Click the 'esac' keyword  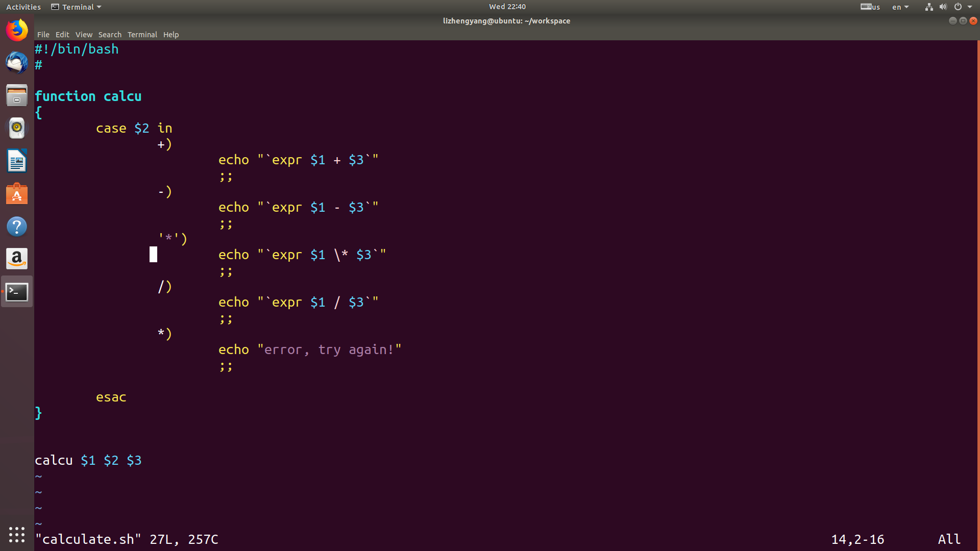tap(111, 397)
